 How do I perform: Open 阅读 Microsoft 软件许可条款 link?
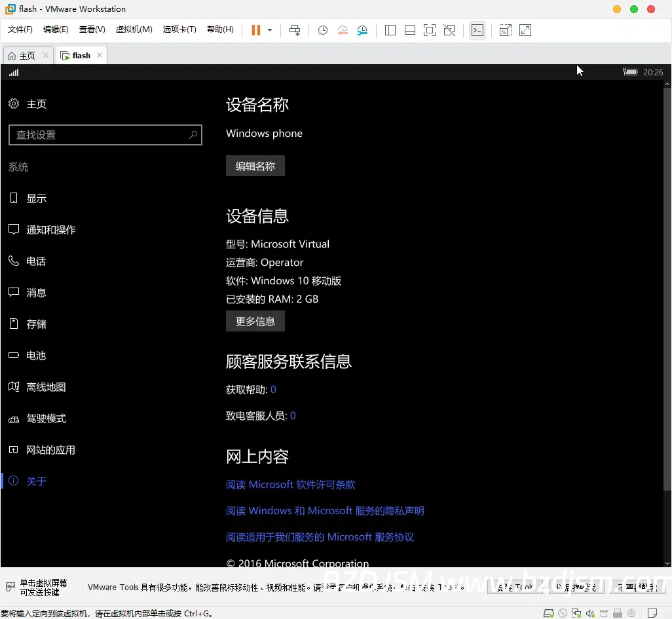(290, 485)
